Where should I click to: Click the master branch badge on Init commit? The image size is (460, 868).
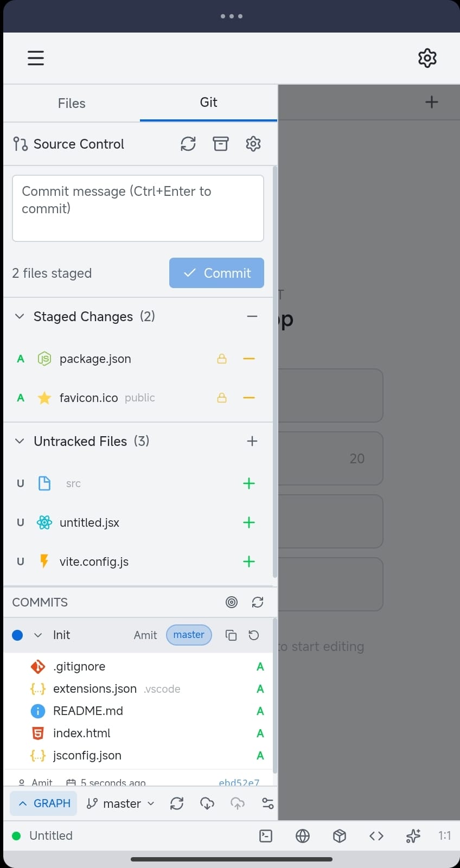188,635
